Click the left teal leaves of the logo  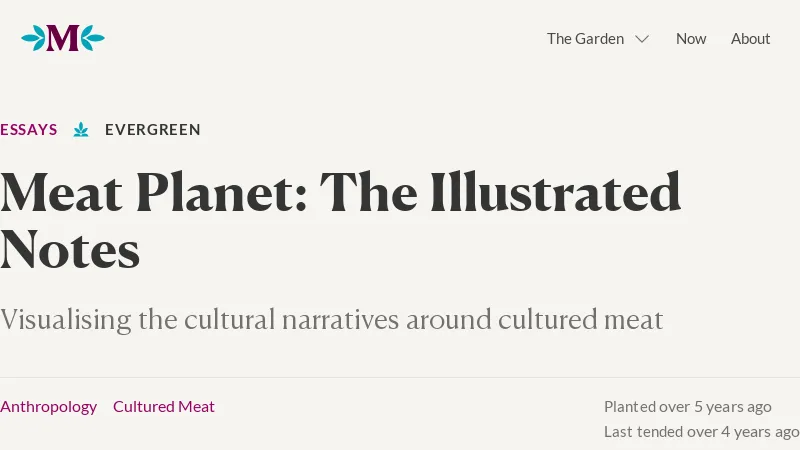point(33,38)
